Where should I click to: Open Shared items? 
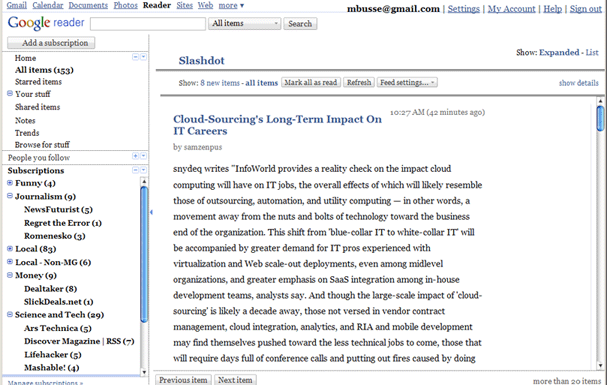click(x=37, y=107)
